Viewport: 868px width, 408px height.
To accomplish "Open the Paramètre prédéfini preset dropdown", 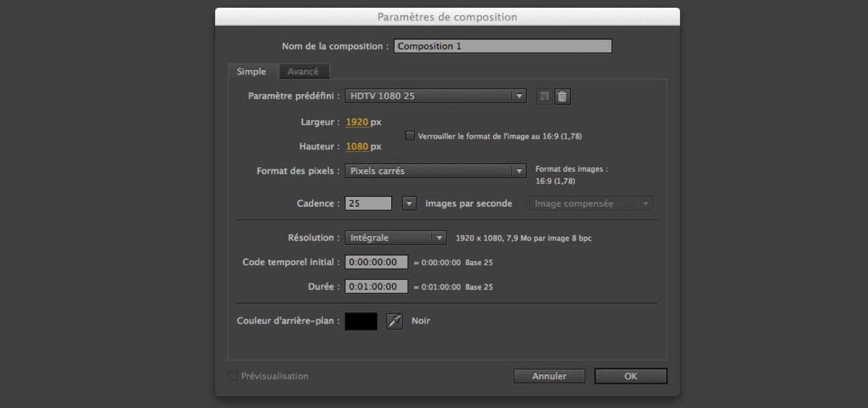I will tap(435, 95).
